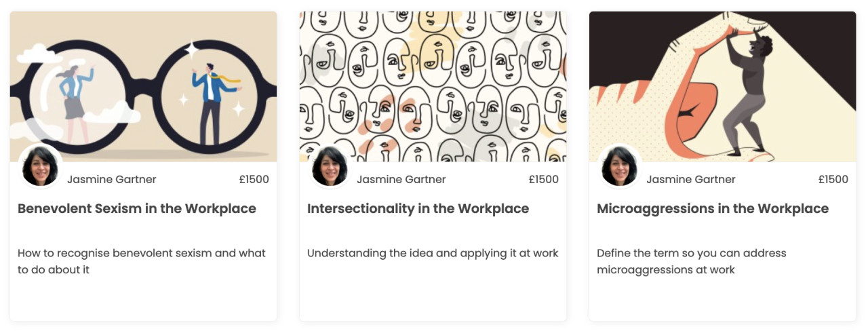
Task: Click the man in blue jacket illustration
Action: 212,102
